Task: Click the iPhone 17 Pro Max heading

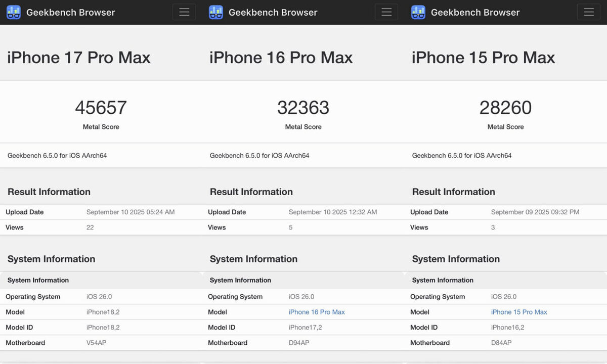Action: [x=79, y=57]
